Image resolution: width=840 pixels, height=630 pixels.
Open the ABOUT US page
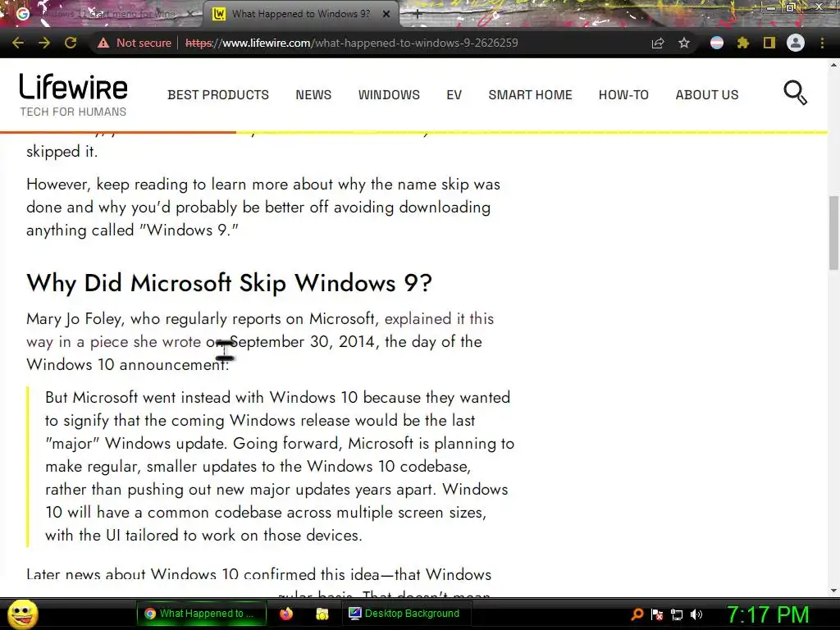point(706,95)
